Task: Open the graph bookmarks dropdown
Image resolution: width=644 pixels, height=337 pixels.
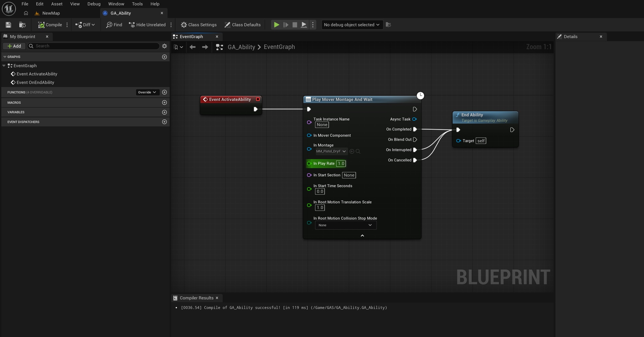Action: coord(178,47)
